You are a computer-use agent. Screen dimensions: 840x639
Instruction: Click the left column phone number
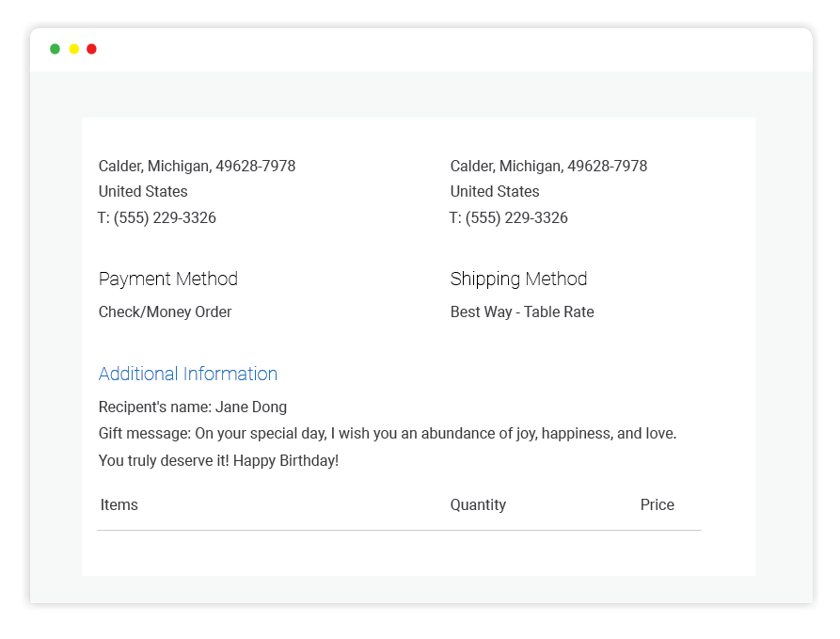click(x=157, y=217)
